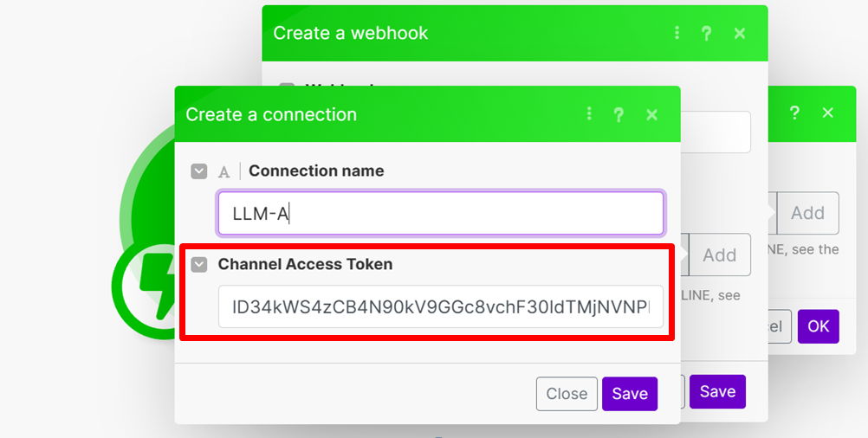Click the help icon in Create a connection
The height and width of the screenshot is (438, 868).
[x=619, y=114]
